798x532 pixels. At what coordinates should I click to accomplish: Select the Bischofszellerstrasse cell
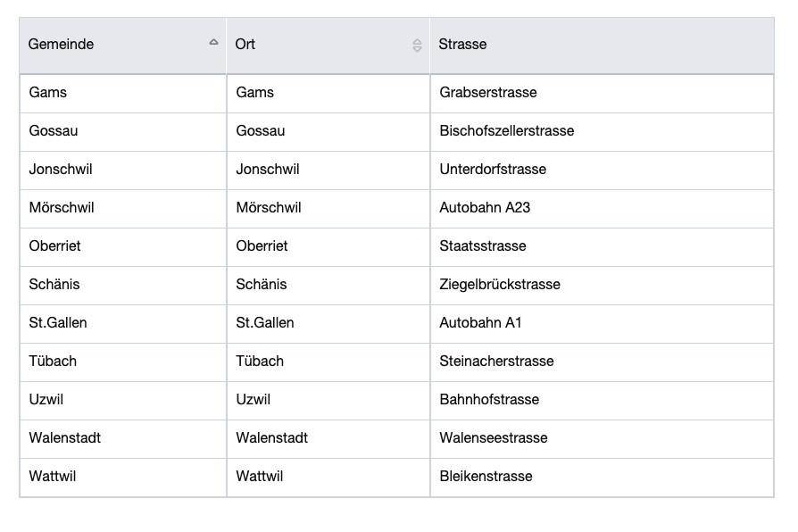tap(506, 131)
